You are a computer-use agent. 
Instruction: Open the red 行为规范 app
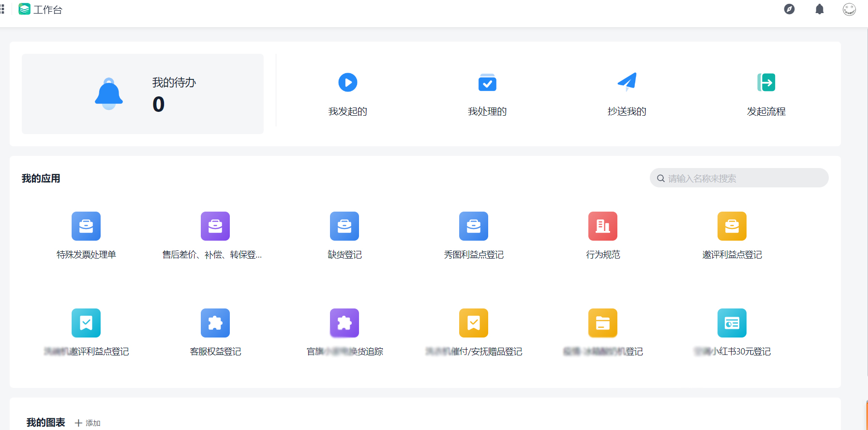(x=602, y=226)
